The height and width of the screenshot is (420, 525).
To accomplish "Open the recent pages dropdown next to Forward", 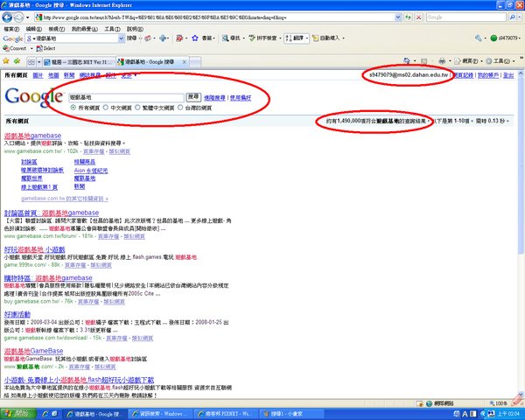I will click(x=27, y=17).
